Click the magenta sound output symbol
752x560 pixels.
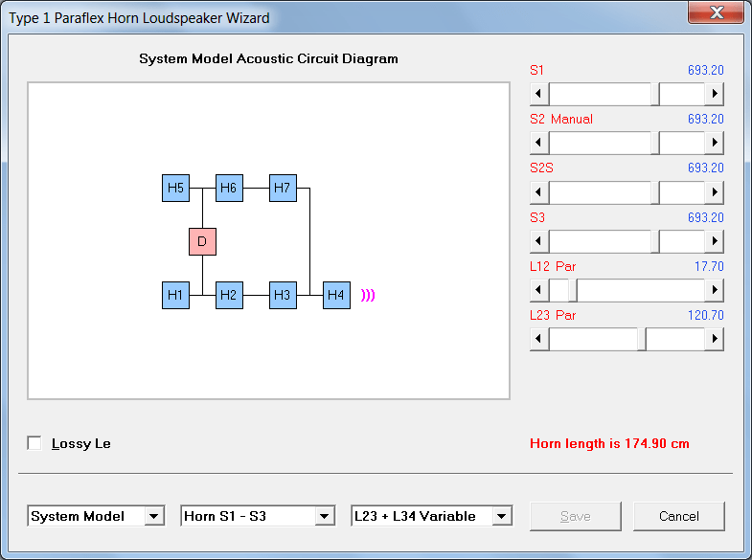[x=368, y=295]
